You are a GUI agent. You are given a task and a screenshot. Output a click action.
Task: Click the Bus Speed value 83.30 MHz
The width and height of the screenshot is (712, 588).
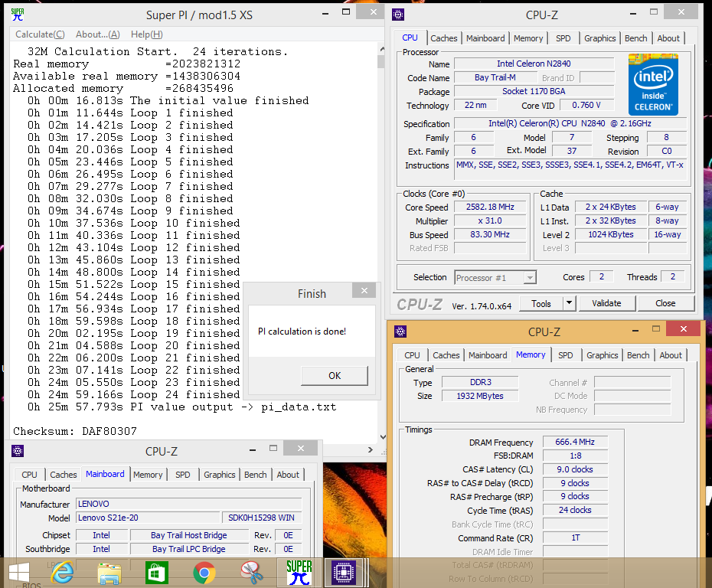[490, 234]
